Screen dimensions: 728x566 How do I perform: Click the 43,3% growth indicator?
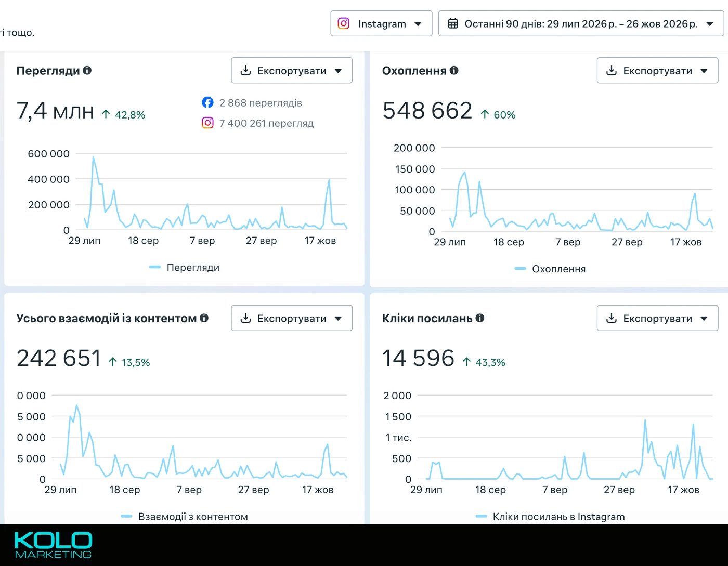484,362
